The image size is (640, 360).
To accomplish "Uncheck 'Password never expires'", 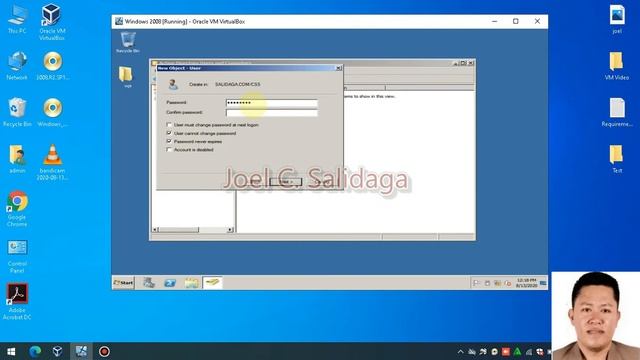I will pos(169,141).
